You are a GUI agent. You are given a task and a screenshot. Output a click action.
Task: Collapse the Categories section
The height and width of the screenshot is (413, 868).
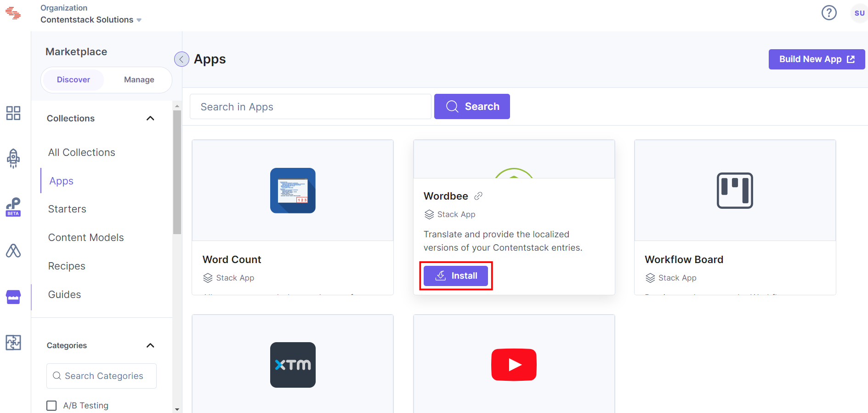click(150, 345)
